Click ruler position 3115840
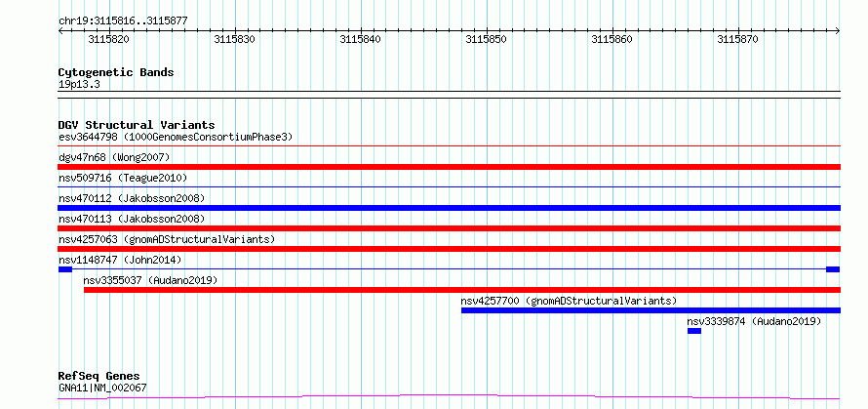The height and width of the screenshot is (409, 868). [x=361, y=39]
